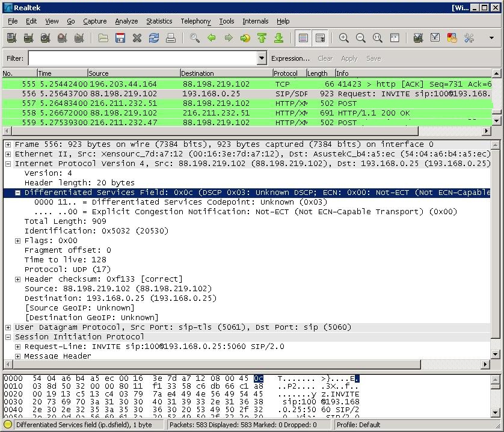Jump to the last packet
The height and width of the screenshot is (432, 504).
point(278,38)
